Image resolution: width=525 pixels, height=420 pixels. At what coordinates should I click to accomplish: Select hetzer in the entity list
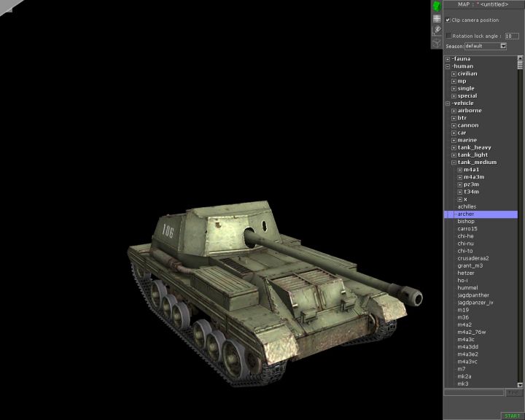click(x=465, y=273)
